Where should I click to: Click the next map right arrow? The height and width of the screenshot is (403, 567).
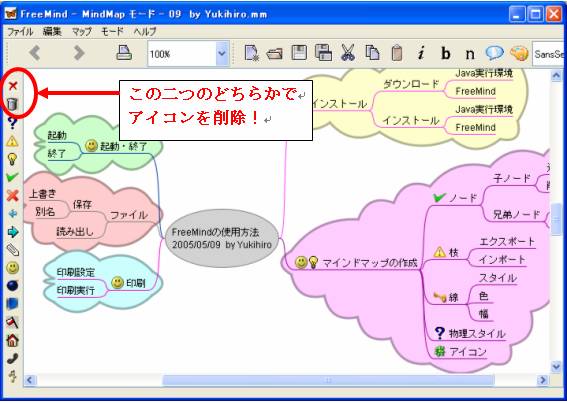79,53
